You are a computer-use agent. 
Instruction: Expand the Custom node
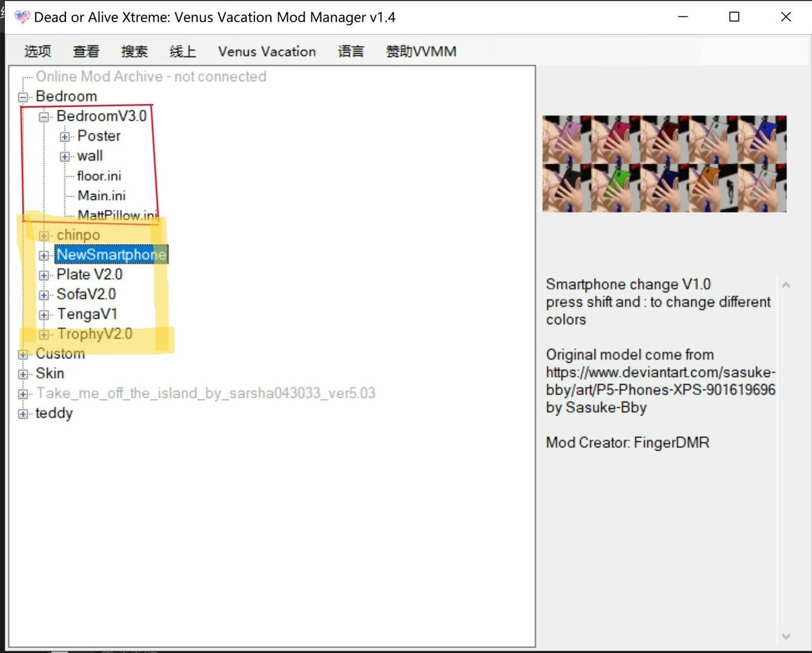point(23,354)
